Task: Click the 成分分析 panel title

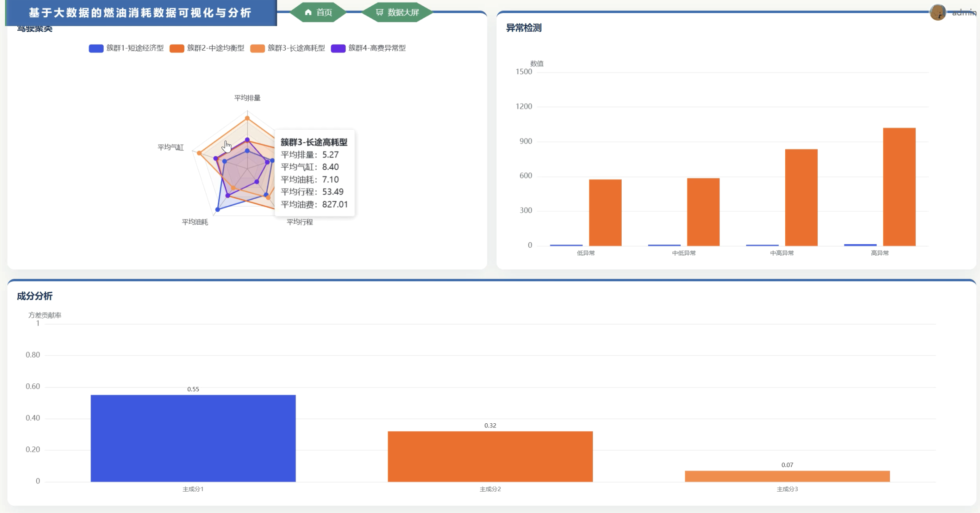Action: [x=35, y=296]
